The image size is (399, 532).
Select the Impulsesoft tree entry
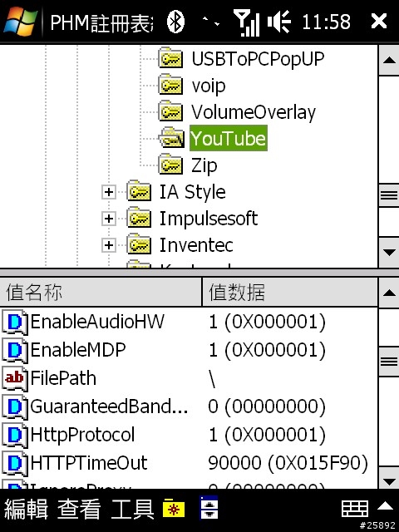[x=209, y=219]
